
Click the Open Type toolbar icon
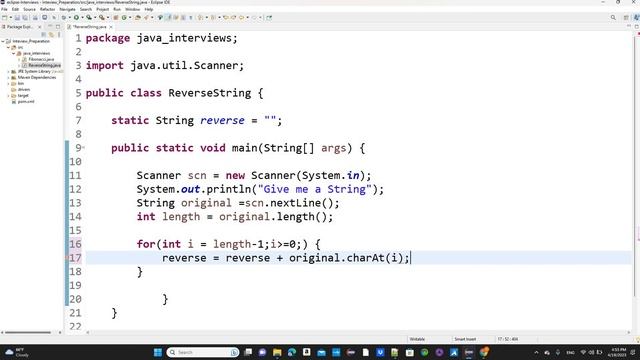tap(138, 18)
